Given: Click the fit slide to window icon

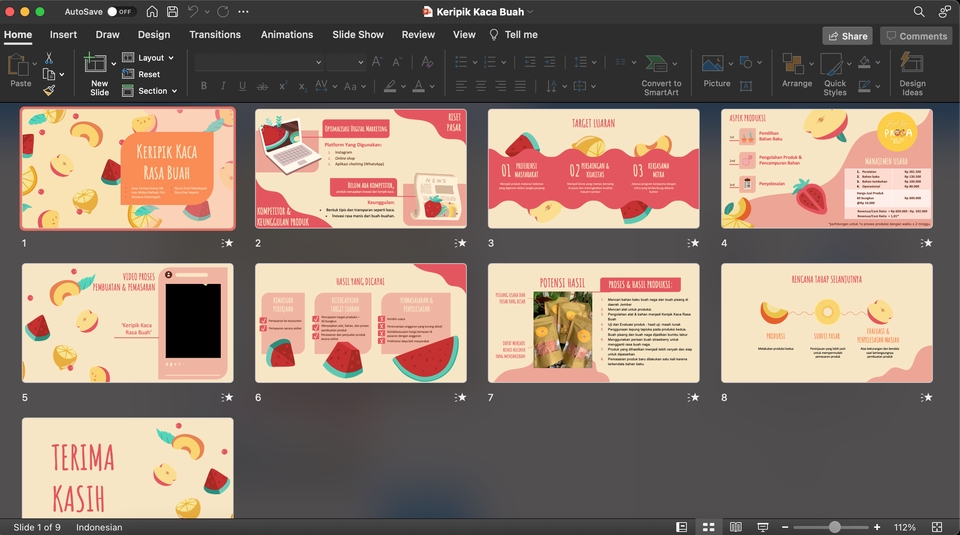Looking at the screenshot, I should (937, 527).
